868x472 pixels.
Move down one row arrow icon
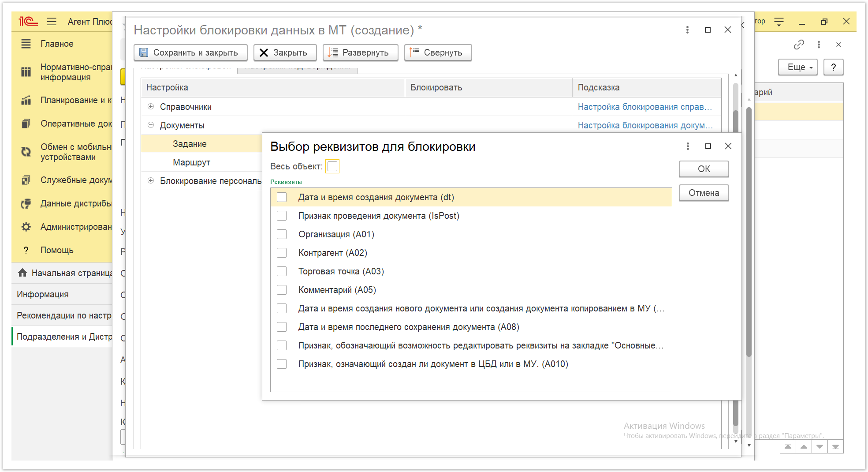click(x=820, y=447)
